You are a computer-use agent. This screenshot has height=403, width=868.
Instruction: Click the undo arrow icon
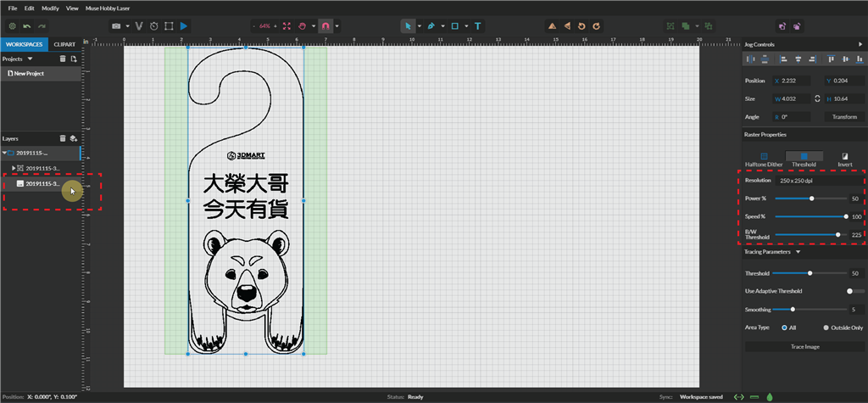(x=27, y=26)
